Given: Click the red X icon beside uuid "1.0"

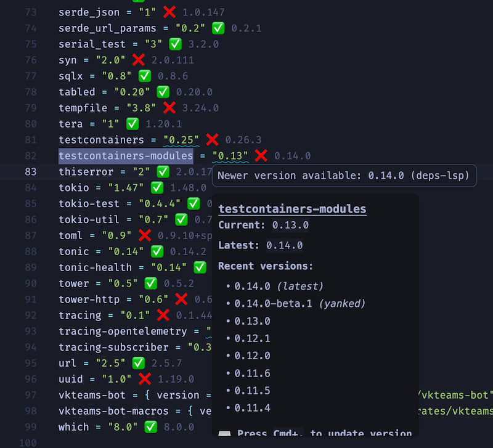Looking at the screenshot, I should tap(145, 379).
